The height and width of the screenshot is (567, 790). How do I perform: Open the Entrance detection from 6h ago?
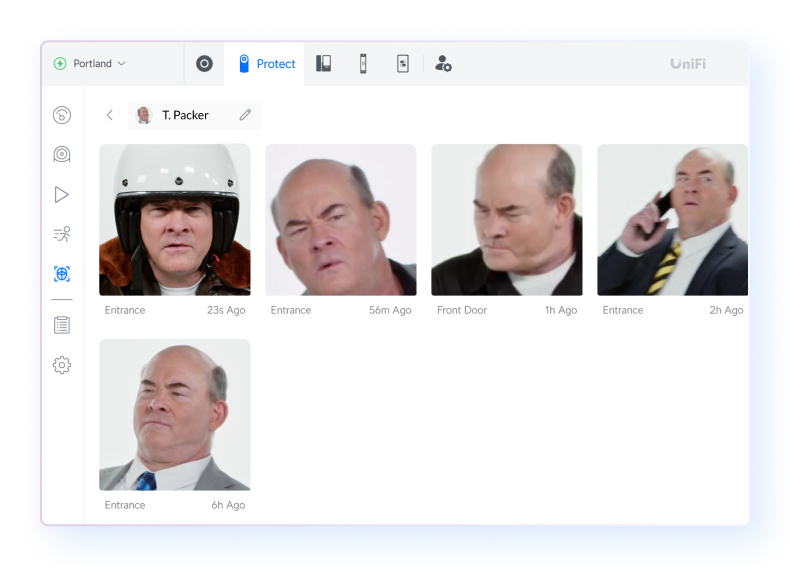point(175,414)
